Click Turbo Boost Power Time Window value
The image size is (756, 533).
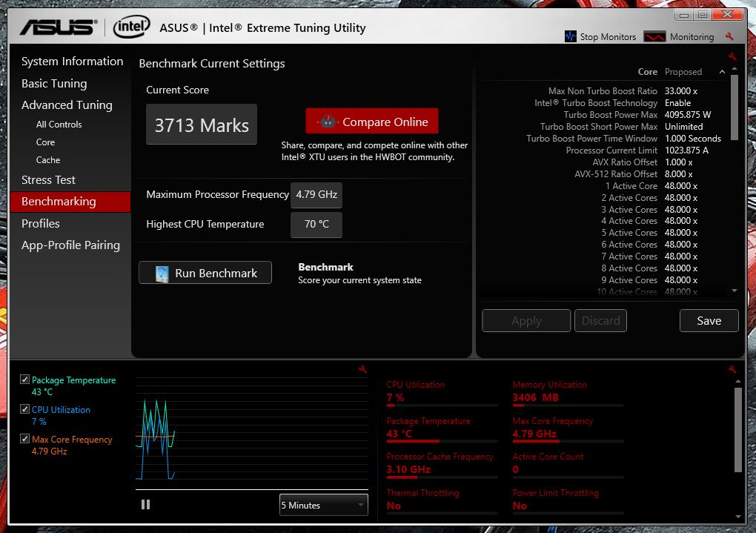693,139
